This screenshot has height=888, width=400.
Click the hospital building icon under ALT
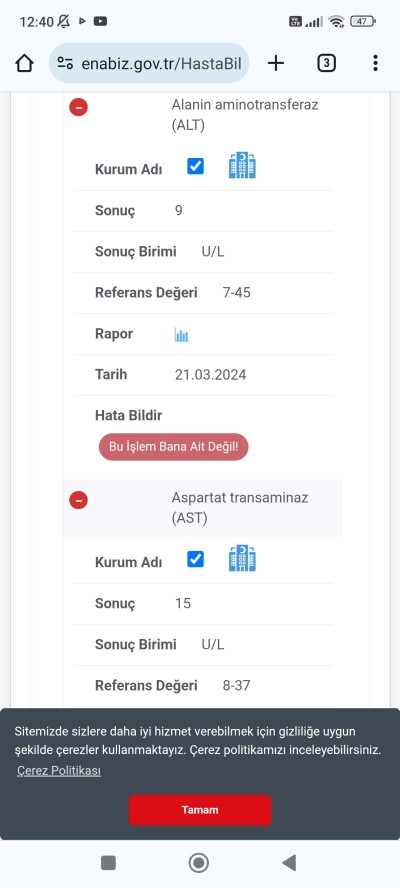click(x=242, y=166)
